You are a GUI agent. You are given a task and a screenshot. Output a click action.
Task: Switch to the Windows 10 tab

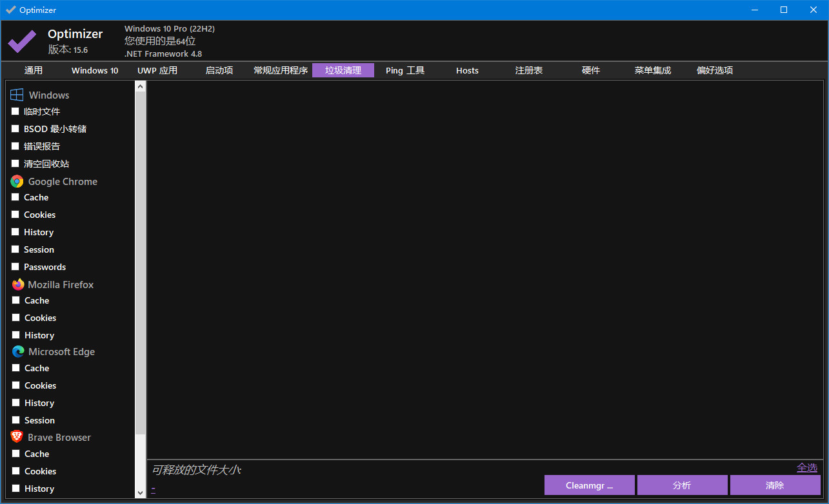95,70
